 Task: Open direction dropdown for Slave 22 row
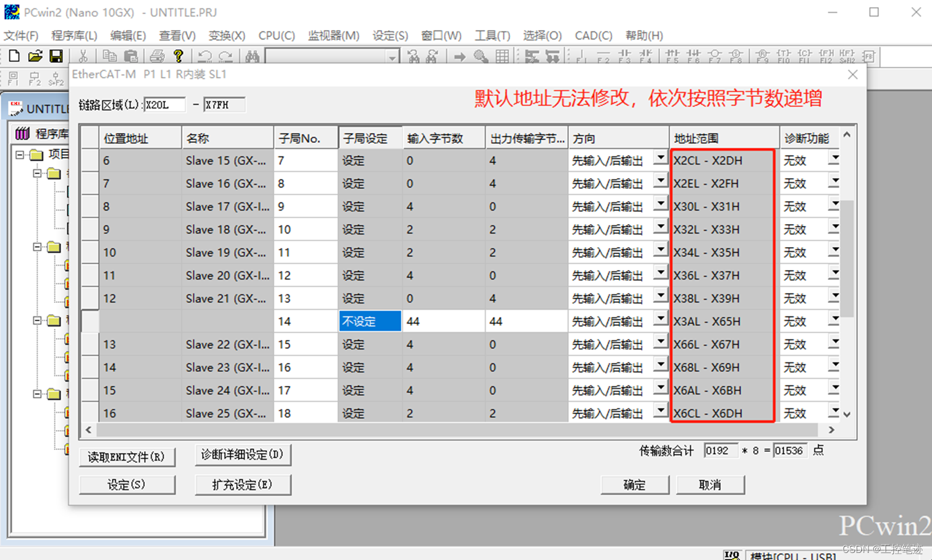pos(661,343)
